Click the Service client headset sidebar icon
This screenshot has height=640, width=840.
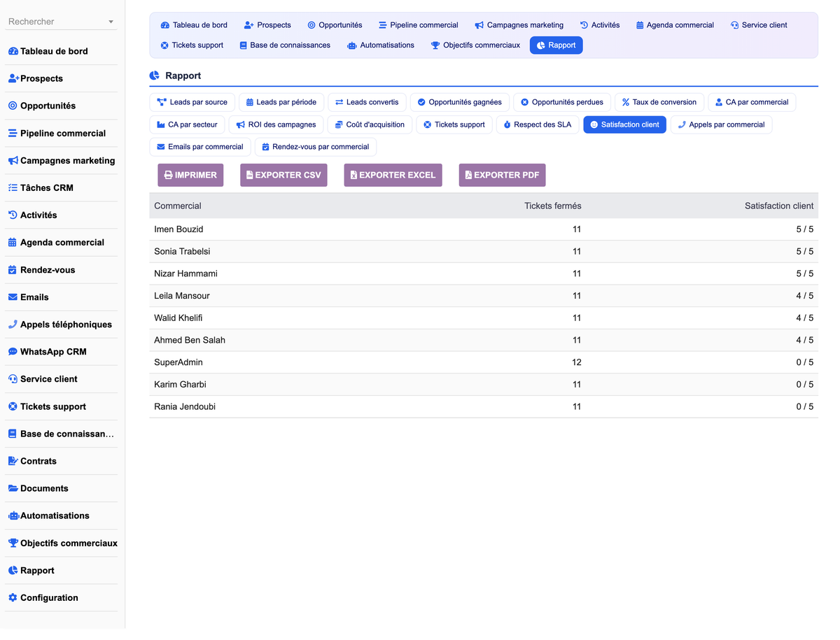13,379
